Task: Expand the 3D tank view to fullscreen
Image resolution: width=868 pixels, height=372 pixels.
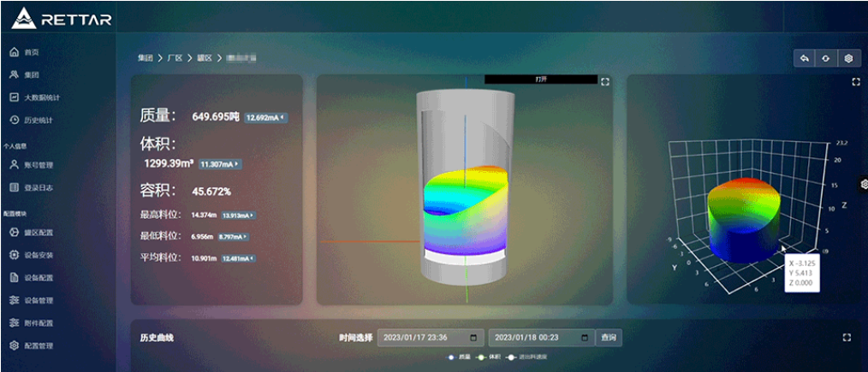Action: 605,82
